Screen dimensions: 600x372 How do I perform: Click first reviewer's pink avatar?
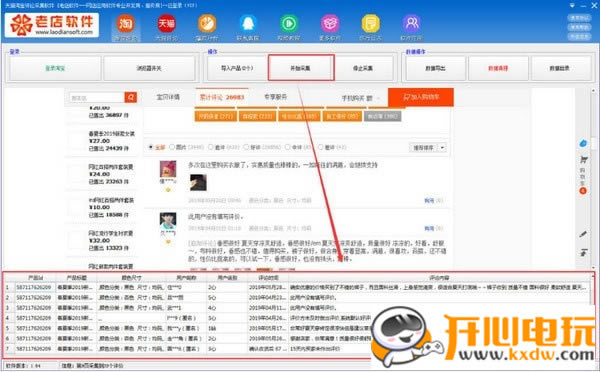pyautogui.click(x=168, y=169)
